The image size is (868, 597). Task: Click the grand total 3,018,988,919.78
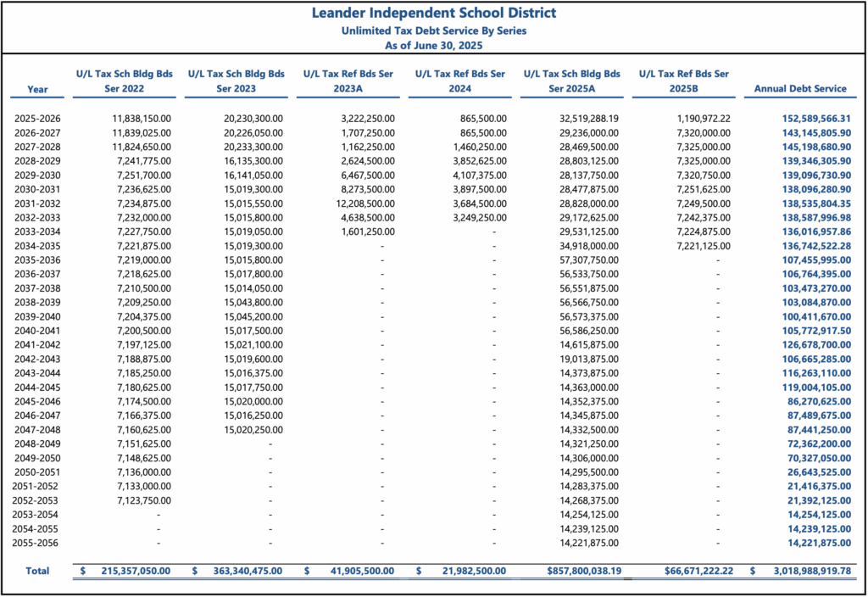click(812, 571)
